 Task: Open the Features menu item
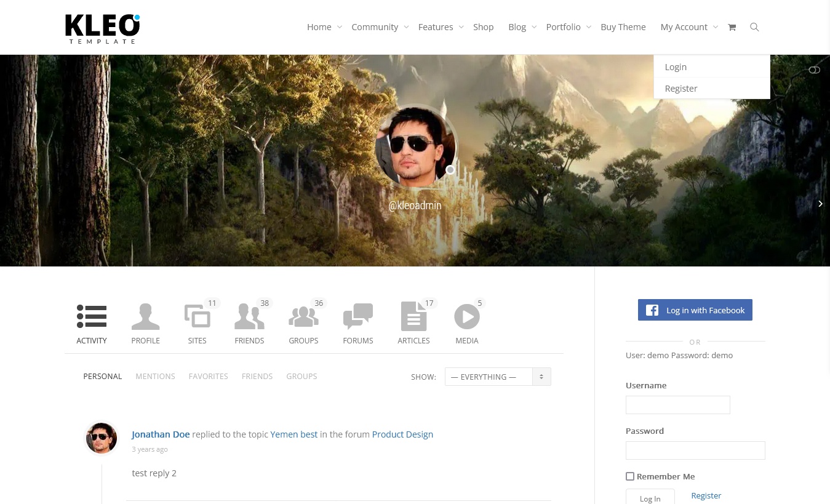(x=436, y=27)
